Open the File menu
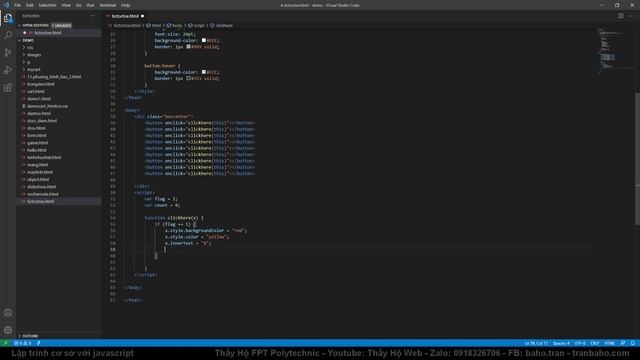Viewport: 640px width, 360px height. [18, 5]
